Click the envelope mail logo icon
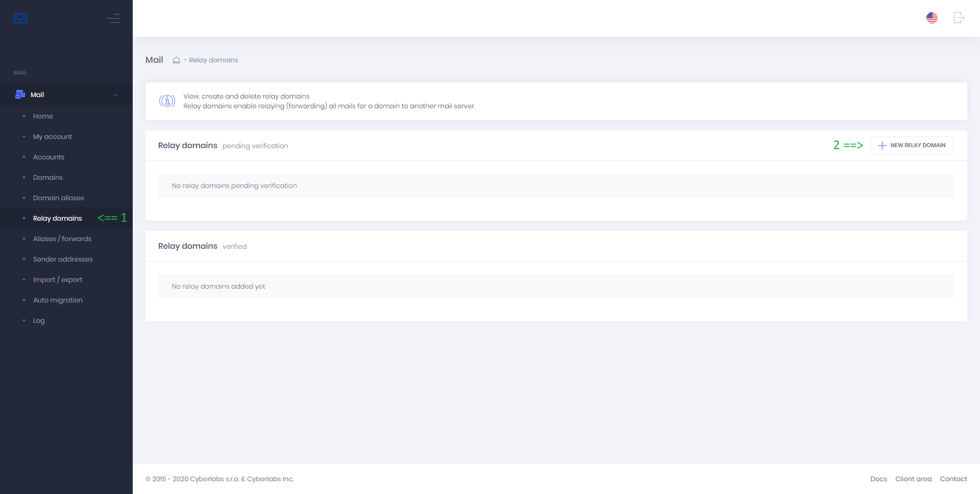The height and width of the screenshot is (494, 980). pos(20,18)
